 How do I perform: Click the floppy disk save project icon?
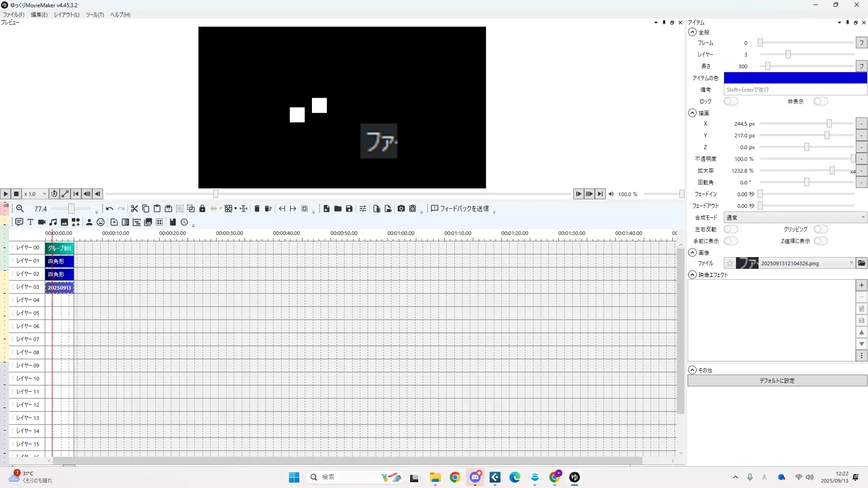[349, 209]
